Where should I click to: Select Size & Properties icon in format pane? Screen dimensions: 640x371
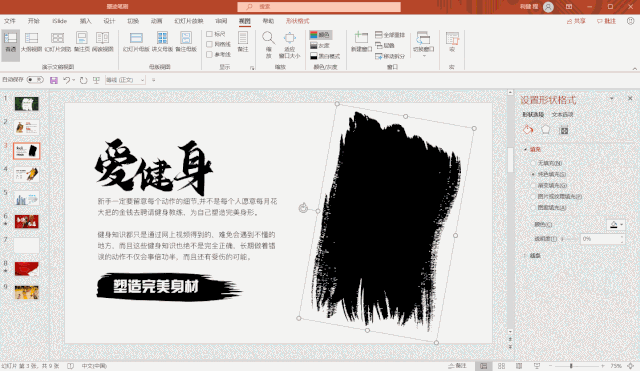(x=564, y=131)
